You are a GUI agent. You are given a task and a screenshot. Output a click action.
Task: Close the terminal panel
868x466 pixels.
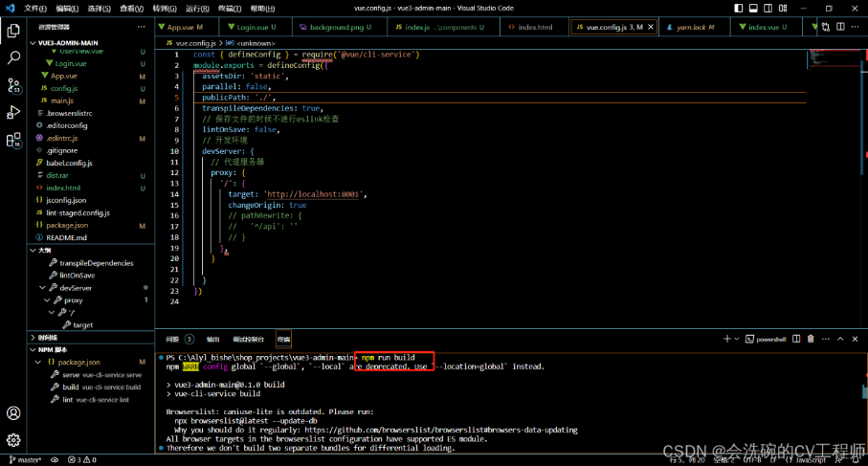[x=856, y=339]
